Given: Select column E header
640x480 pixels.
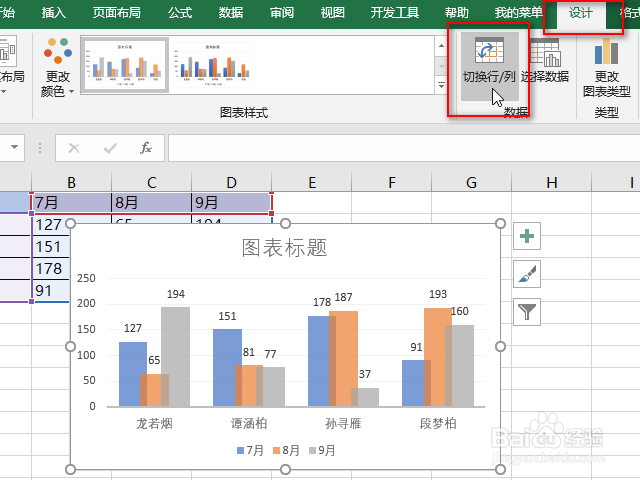Looking at the screenshot, I should pos(312,182).
